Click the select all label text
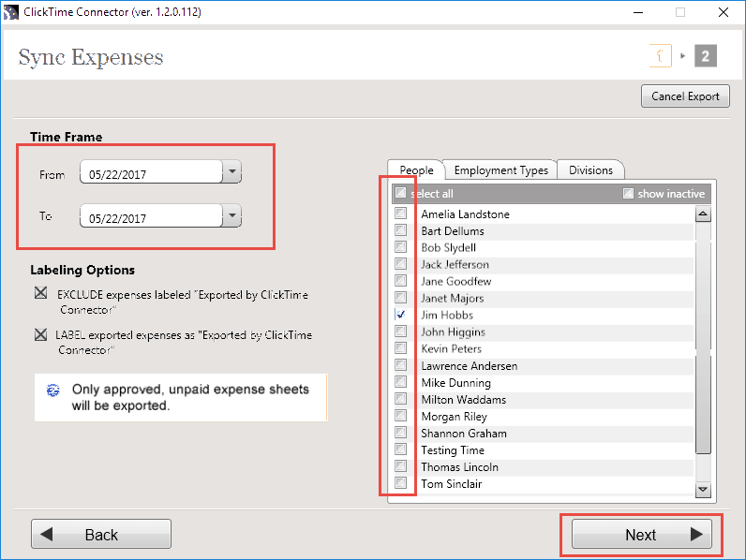 pyautogui.click(x=432, y=194)
